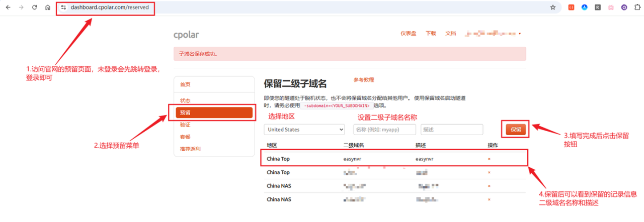644x222 pixels.
Task: Click the browser back arrow
Action: (x=8, y=8)
